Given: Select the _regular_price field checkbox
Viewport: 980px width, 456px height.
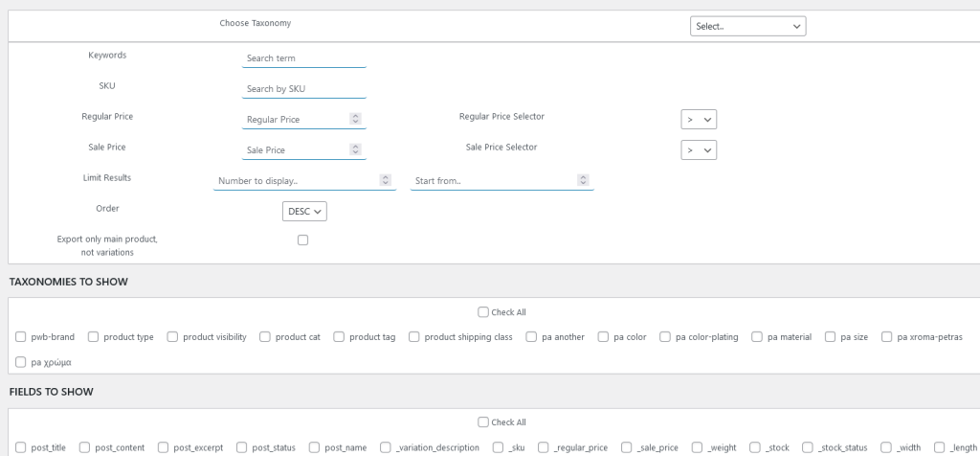Looking at the screenshot, I should tap(544, 447).
